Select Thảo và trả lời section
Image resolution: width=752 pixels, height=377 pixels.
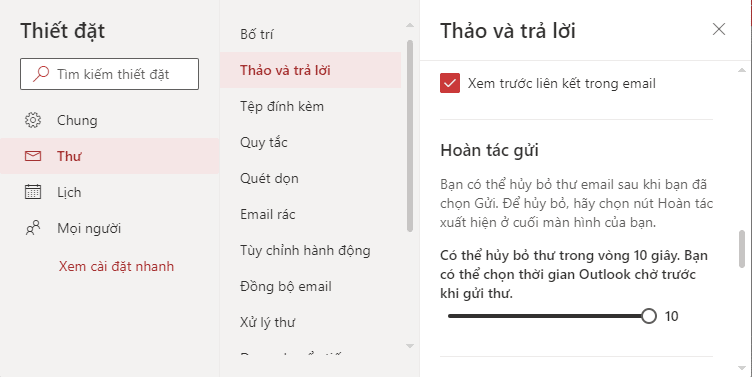(x=310, y=70)
